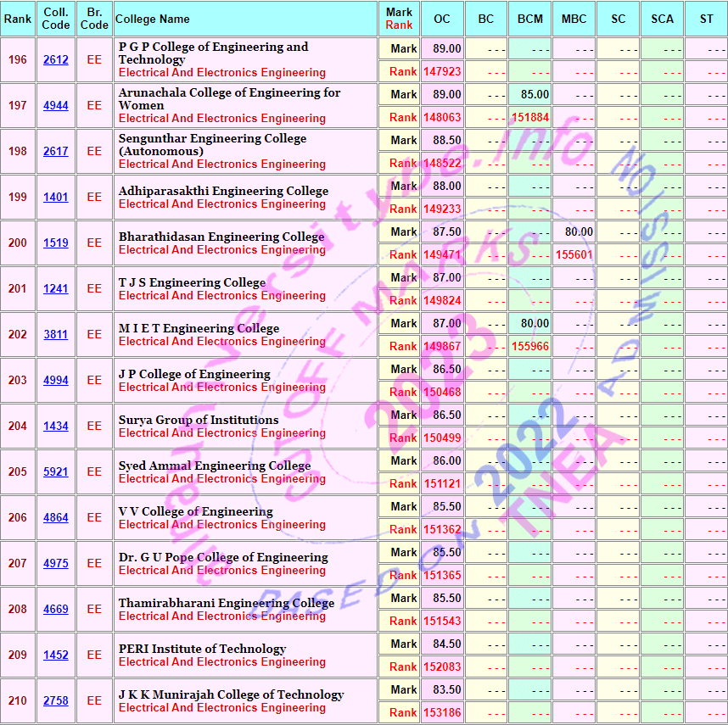
Task: Click college code 4994 link
Action: 56,381
